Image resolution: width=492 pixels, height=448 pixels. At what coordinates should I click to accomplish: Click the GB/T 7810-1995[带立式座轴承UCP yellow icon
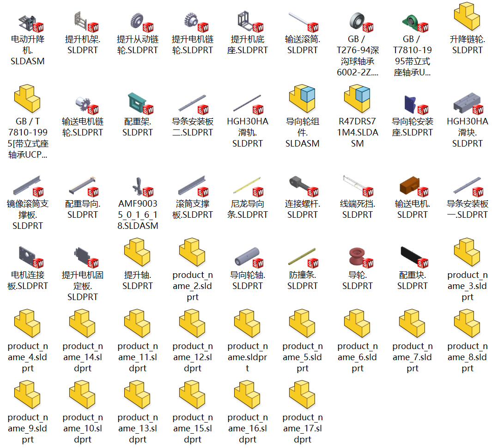tap(27, 98)
